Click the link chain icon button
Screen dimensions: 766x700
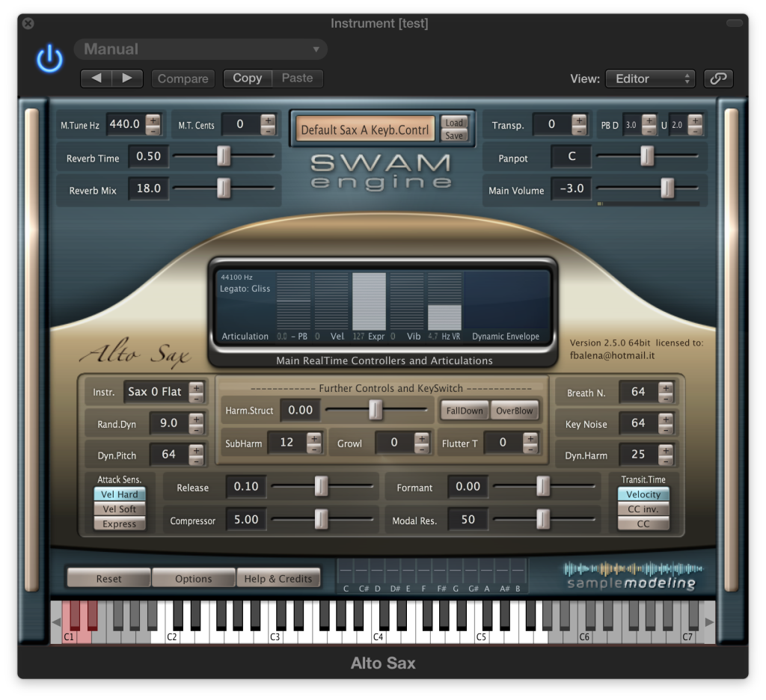coord(718,79)
